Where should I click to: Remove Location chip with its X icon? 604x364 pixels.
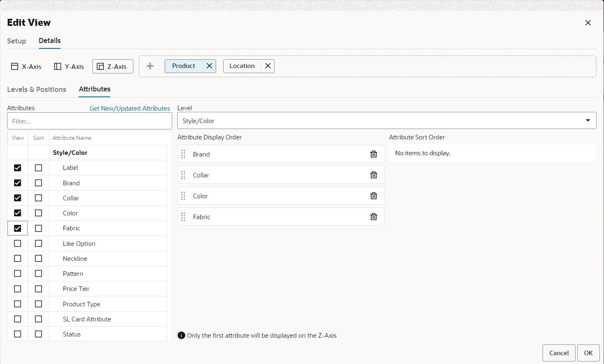pos(268,66)
